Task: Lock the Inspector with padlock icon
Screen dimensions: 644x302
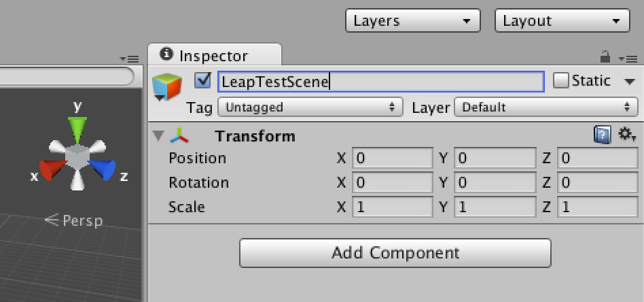Action: (605, 56)
